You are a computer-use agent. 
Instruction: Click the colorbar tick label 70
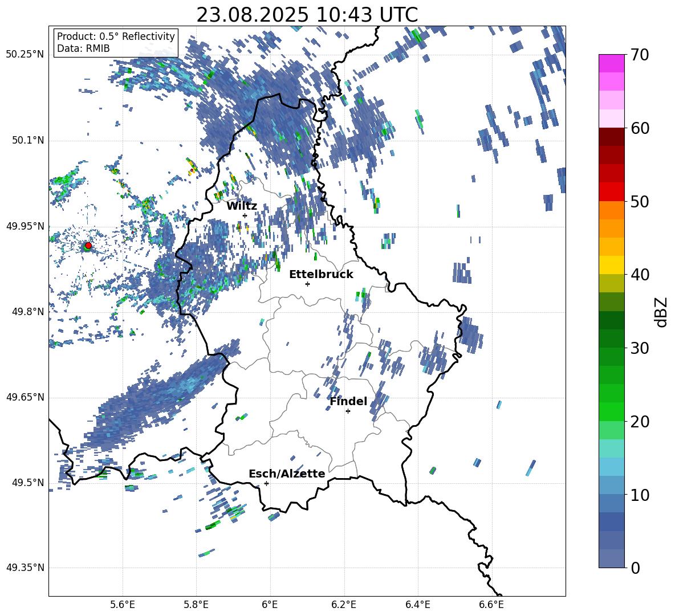point(640,55)
